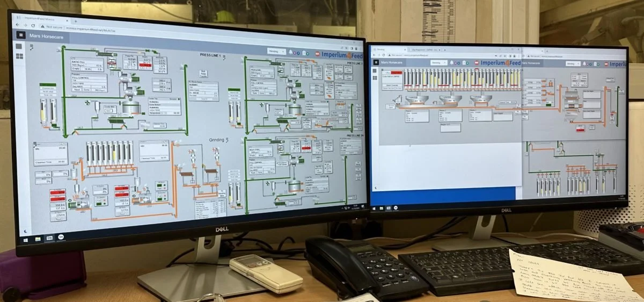644x302 pixels.
Task: Click the right brown sieve graphic in Grinding
Action: click(211, 171)
